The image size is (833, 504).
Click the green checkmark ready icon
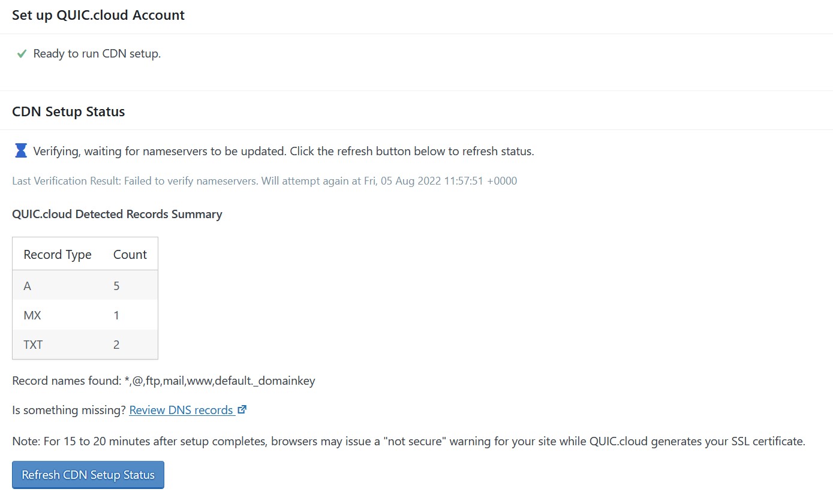pos(22,54)
